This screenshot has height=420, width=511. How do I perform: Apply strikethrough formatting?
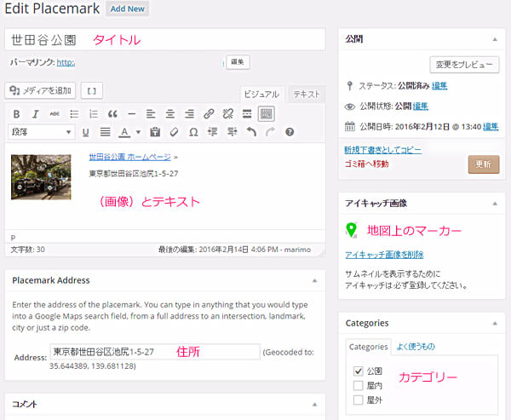coord(55,114)
